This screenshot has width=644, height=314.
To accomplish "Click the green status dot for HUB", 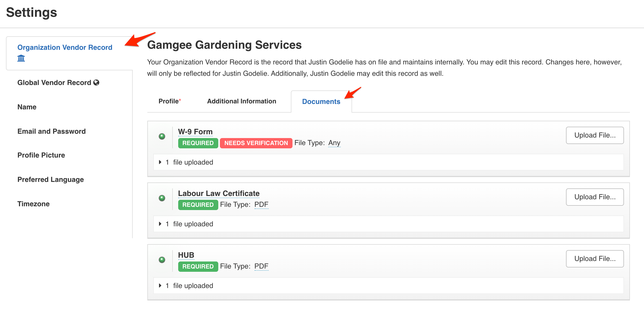I will [x=162, y=260].
